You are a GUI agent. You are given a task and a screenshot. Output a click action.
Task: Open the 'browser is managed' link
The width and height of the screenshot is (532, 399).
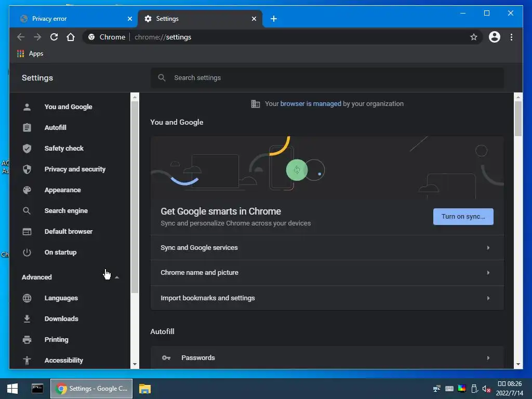coord(311,104)
